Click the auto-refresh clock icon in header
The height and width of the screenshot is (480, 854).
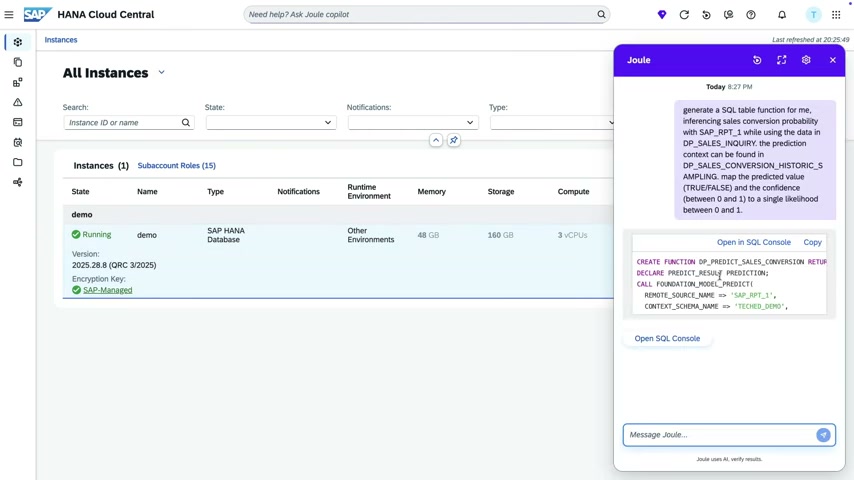[x=706, y=15]
